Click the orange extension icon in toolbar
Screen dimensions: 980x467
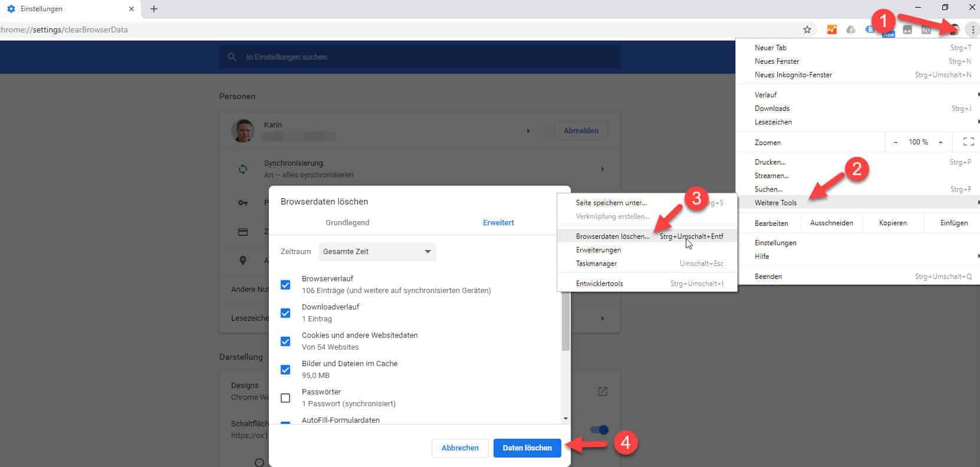(832, 29)
